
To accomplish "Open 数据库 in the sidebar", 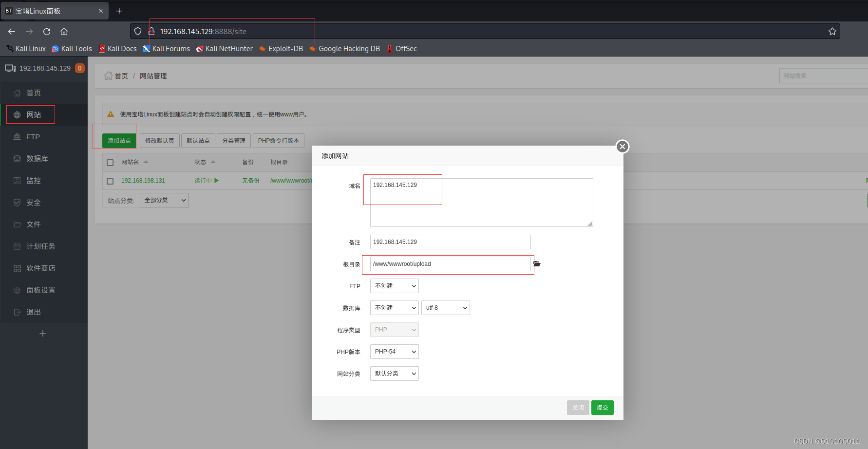I will pyautogui.click(x=44, y=159).
